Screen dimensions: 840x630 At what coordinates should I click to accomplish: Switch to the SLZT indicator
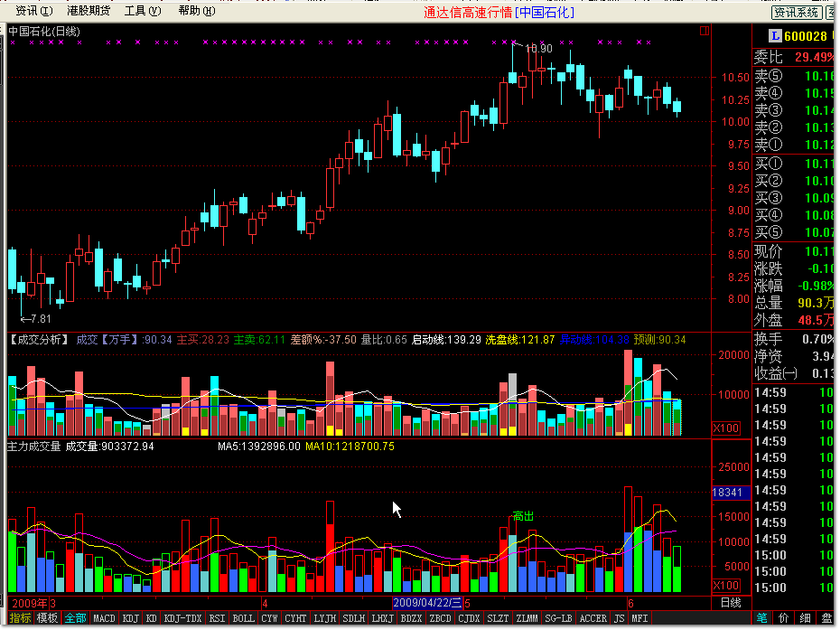click(499, 618)
